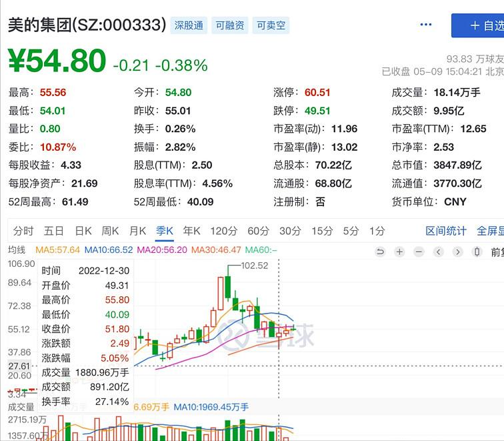Zoom in chart with plus icon
This screenshot has height=441, width=504.
[x=399, y=252]
